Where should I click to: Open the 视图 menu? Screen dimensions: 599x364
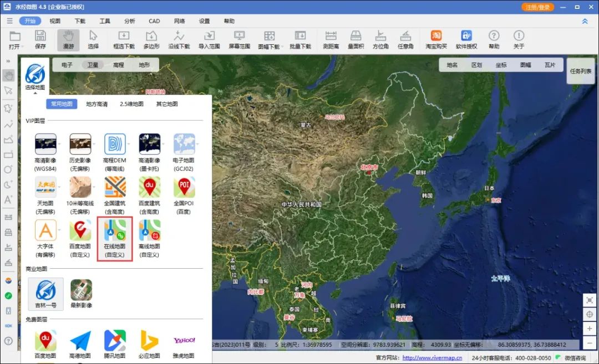[x=55, y=21]
